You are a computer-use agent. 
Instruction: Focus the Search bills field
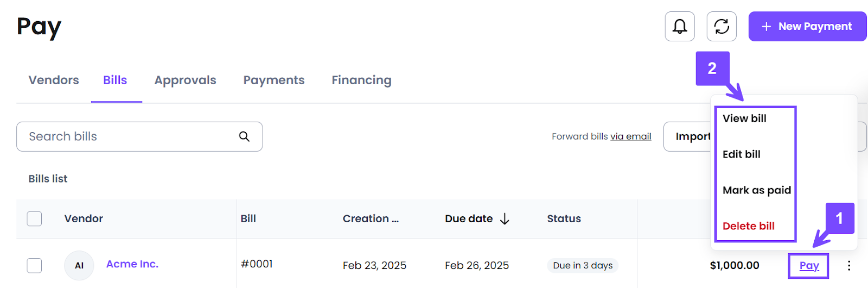[139, 136]
